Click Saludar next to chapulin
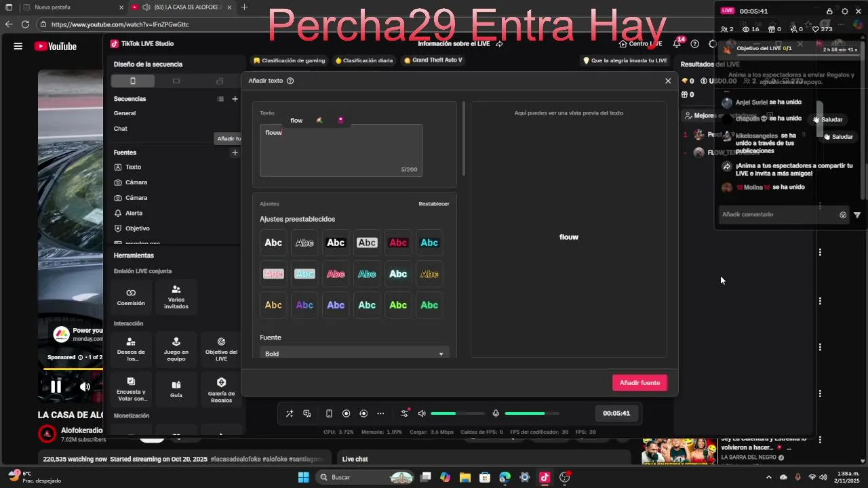This screenshot has height=488, width=868. tap(829, 119)
